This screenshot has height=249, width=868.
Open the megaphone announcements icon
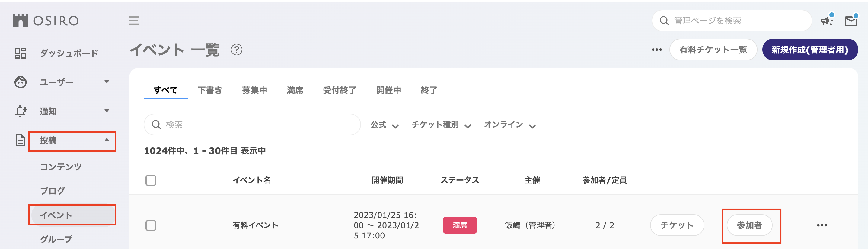tap(827, 21)
